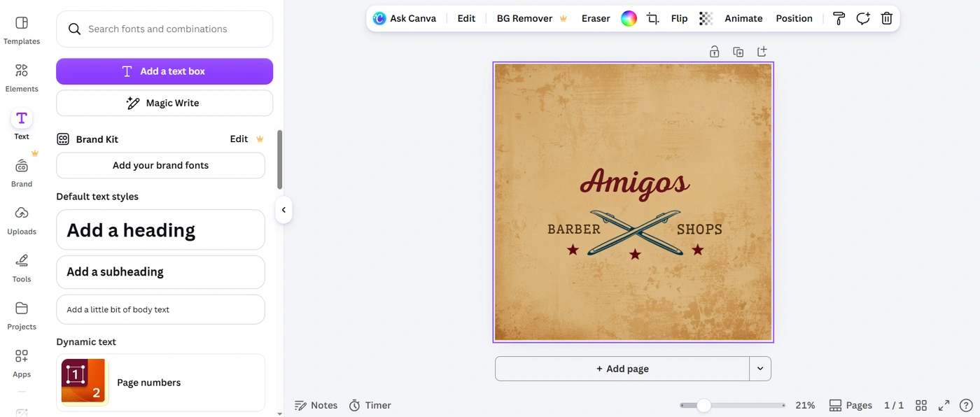Open the Brand sidebar tab

click(x=22, y=174)
